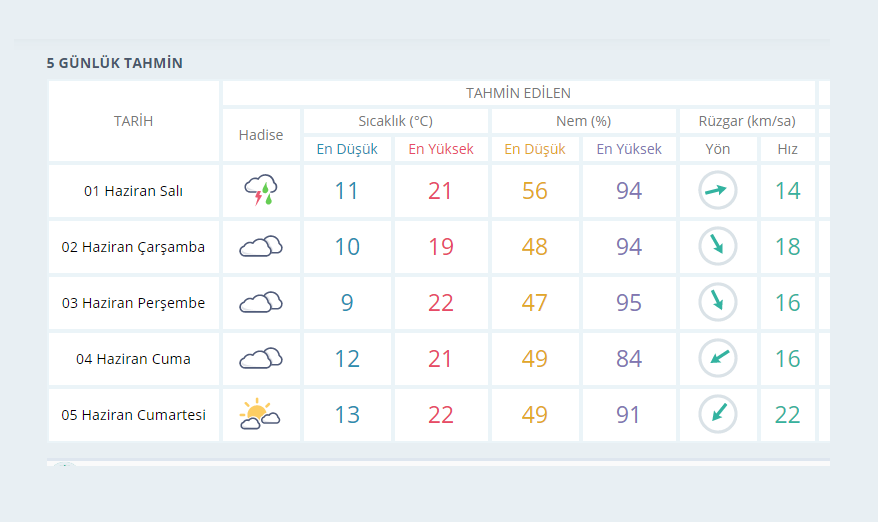Click the Nem (%) header
The height and width of the screenshot is (522, 878).
pos(583,121)
